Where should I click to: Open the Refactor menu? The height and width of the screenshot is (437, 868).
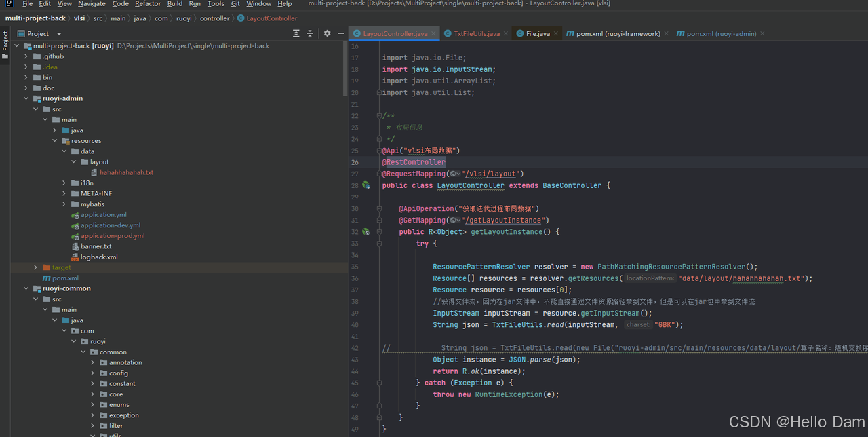pyautogui.click(x=148, y=4)
